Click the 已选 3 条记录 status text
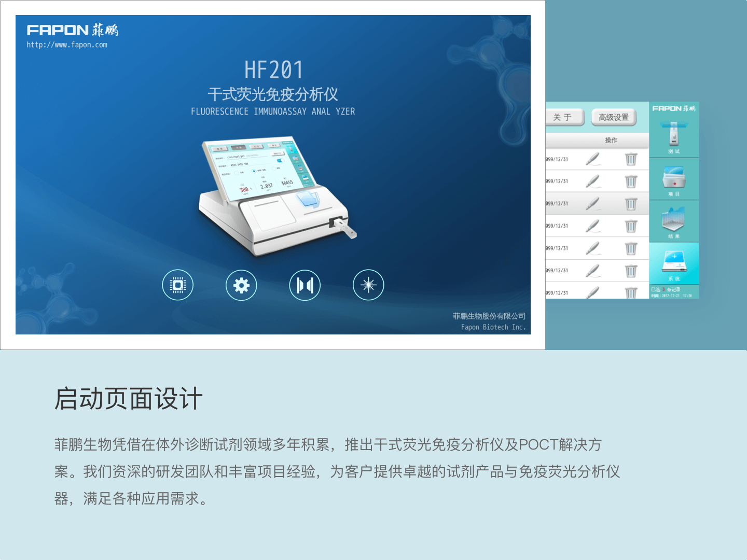The image size is (747, 560). pos(666,289)
